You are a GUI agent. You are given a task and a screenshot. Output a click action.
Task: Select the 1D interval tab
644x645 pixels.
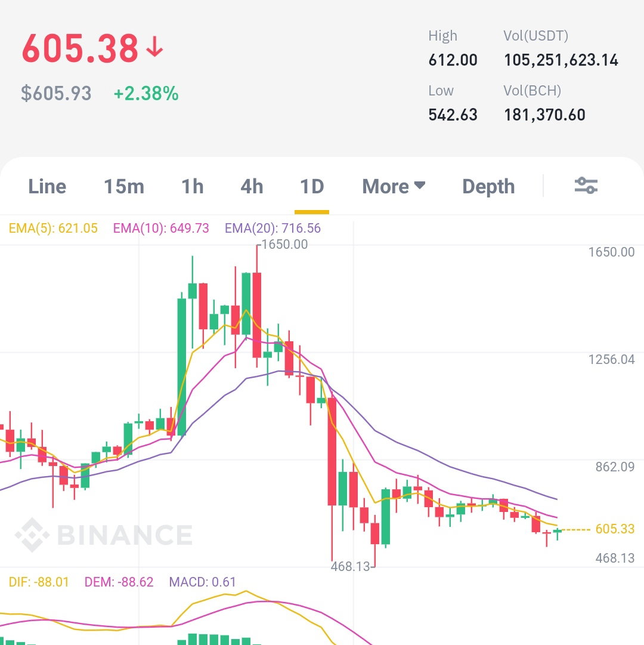[312, 186]
